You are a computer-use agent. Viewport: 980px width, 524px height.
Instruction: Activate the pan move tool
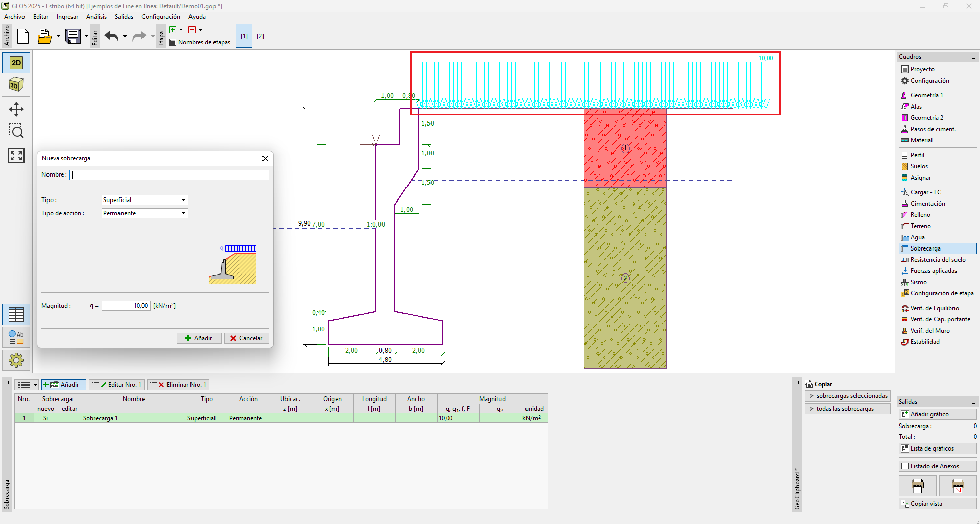tap(16, 109)
